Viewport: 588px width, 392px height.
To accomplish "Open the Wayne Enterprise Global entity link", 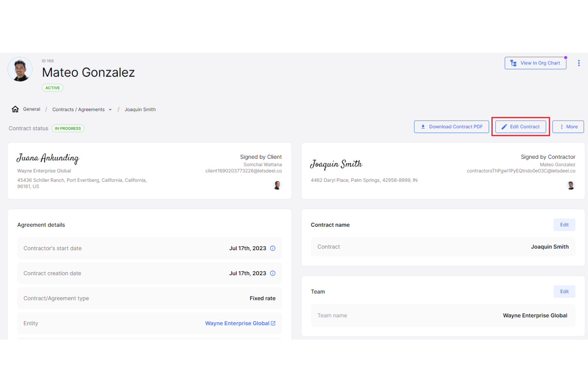I will [x=237, y=323].
